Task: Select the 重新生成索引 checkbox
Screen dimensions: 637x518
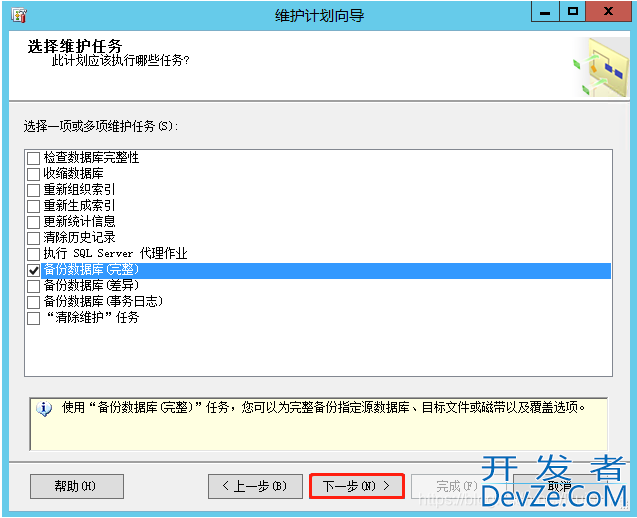Action: 34,206
